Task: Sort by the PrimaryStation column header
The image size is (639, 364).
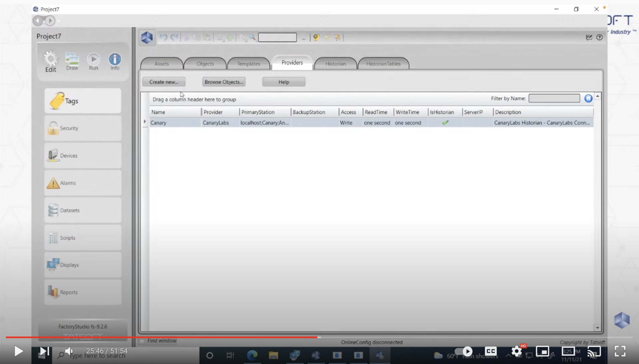Action: point(265,112)
